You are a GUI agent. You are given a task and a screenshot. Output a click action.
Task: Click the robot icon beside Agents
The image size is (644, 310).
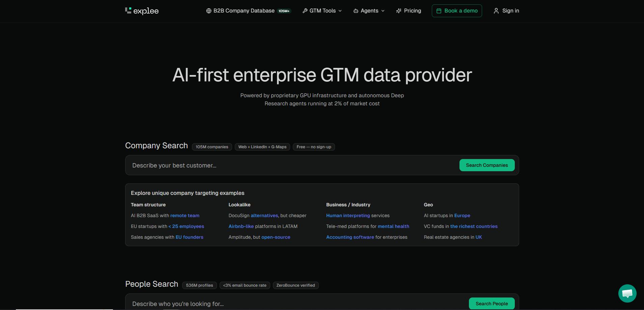coord(356,11)
